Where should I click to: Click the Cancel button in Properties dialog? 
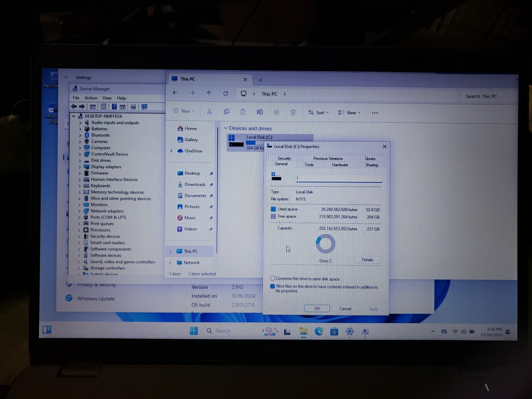(x=345, y=309)
